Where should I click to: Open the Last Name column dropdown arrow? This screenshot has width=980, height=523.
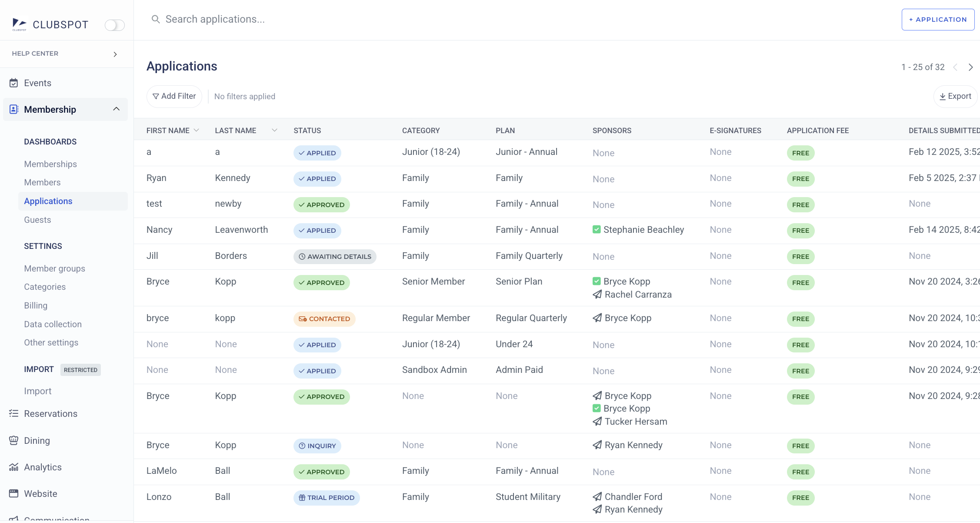[x=274, y=130]
